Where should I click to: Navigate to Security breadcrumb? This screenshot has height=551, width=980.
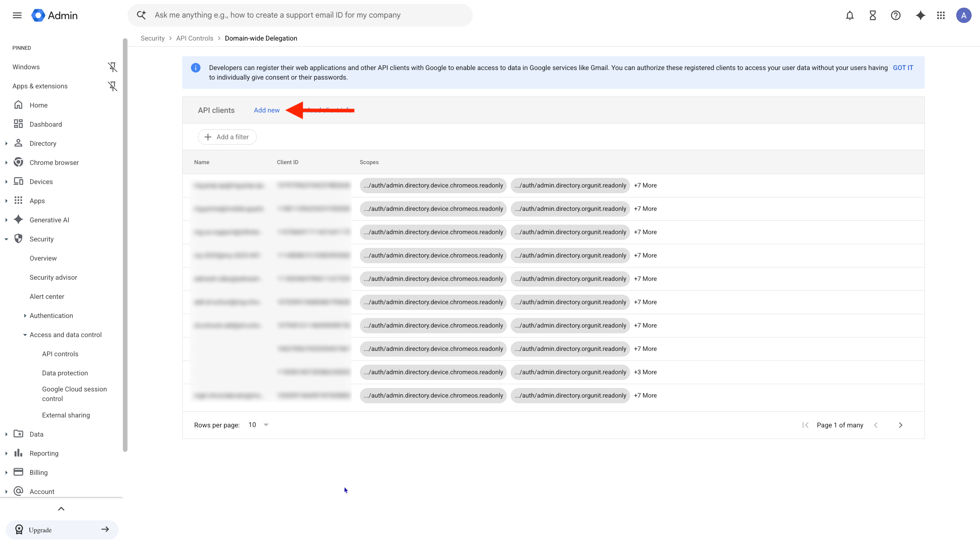click(x=152, y=38)
